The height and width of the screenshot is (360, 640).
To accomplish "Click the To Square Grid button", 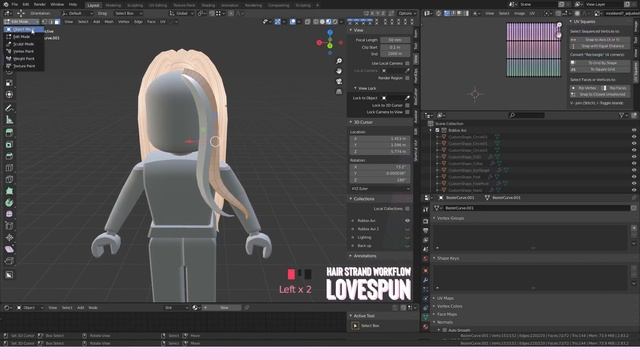I will coord(600,70).
